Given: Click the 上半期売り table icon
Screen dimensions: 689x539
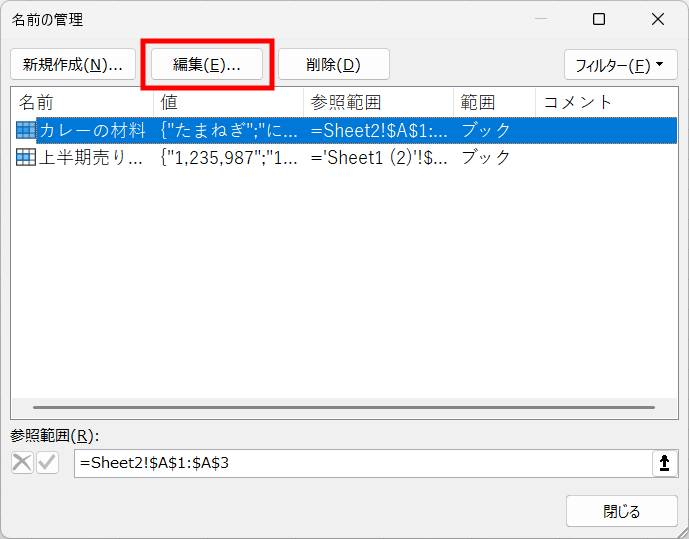Looking at the screenshot, I should (25, 157).
